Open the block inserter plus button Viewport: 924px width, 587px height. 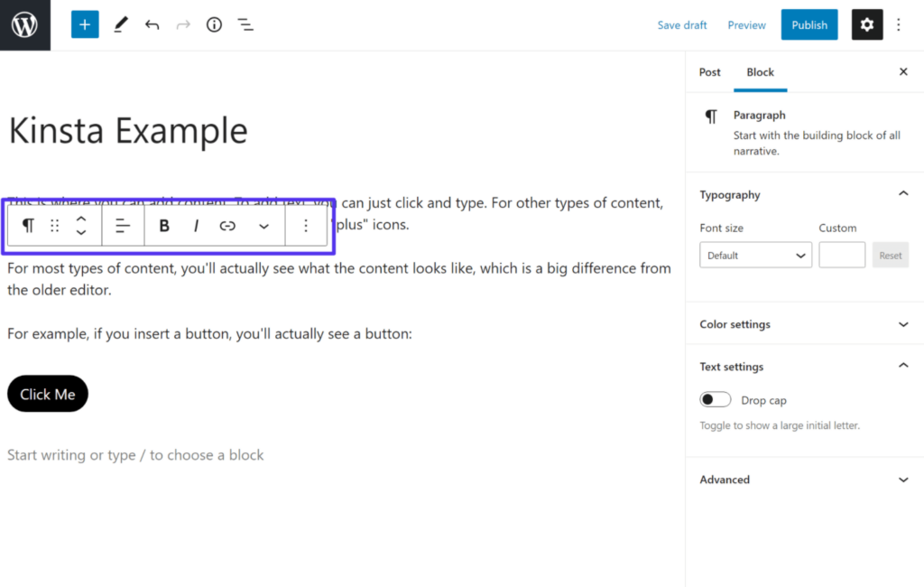pos(85,25)
